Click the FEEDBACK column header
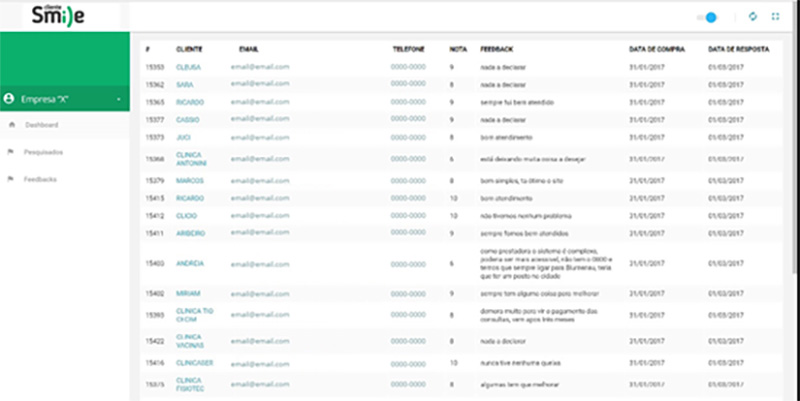 tap(496, 49)
